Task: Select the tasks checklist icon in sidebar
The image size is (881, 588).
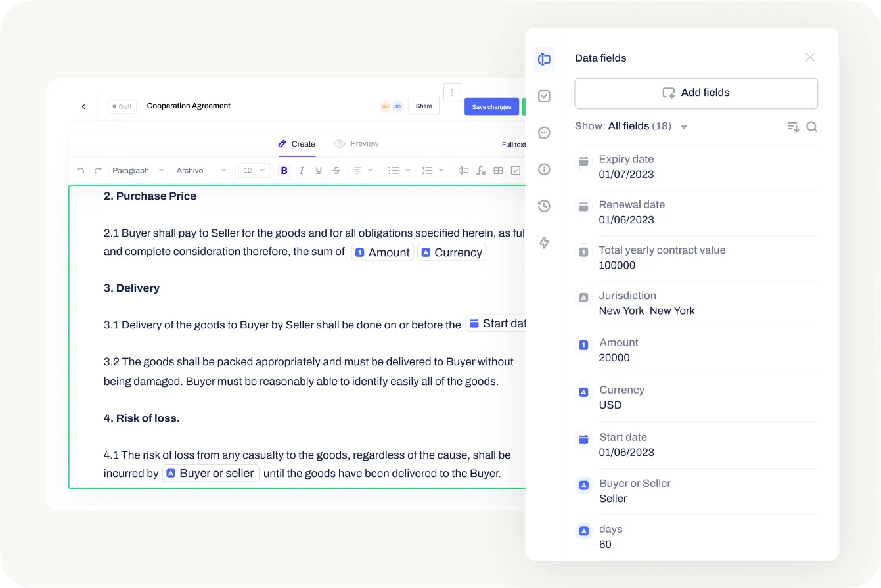Action: point(543,96)
